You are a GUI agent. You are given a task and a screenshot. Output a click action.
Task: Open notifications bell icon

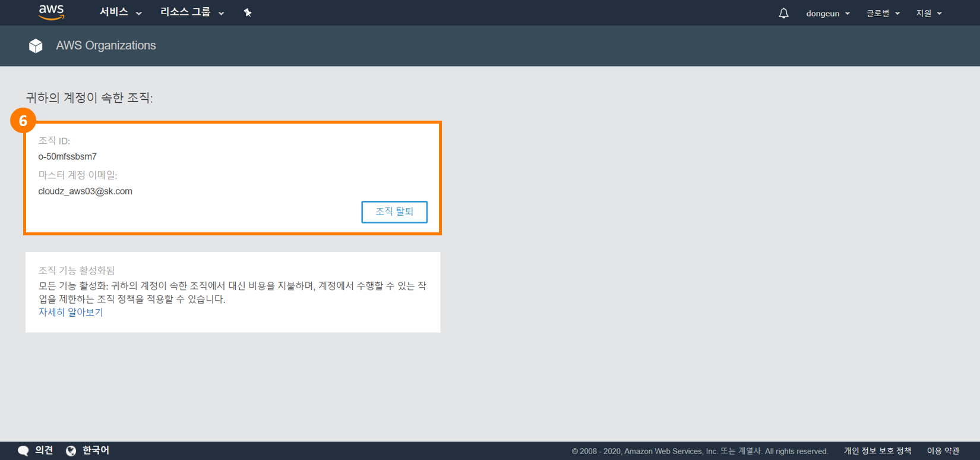(783, 13)
